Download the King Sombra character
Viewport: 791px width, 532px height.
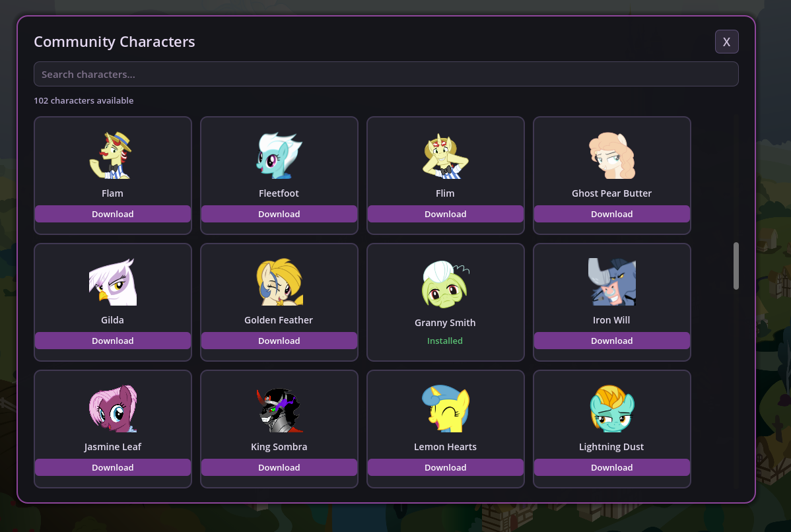coord(279,467)
